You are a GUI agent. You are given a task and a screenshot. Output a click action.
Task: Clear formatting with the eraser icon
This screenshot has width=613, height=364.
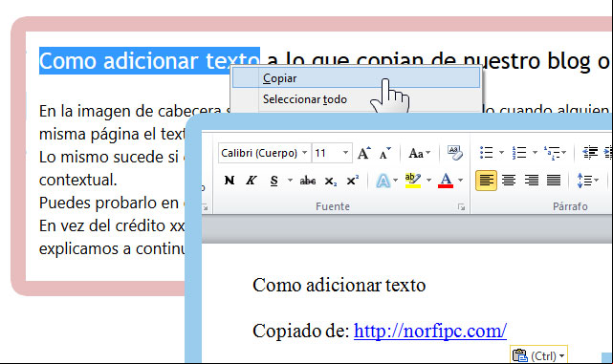[x=454, y=153]
